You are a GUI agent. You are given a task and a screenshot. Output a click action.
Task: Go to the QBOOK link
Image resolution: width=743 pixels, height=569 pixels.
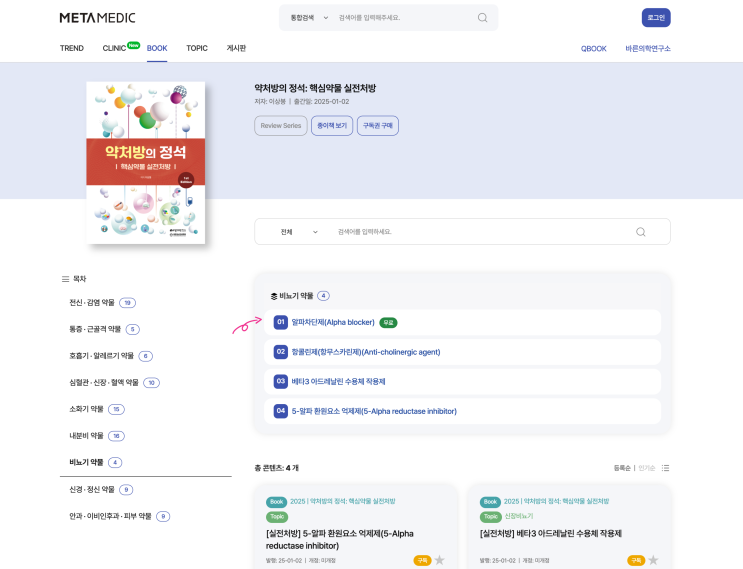pyautogui.click(x=594, y=49)
